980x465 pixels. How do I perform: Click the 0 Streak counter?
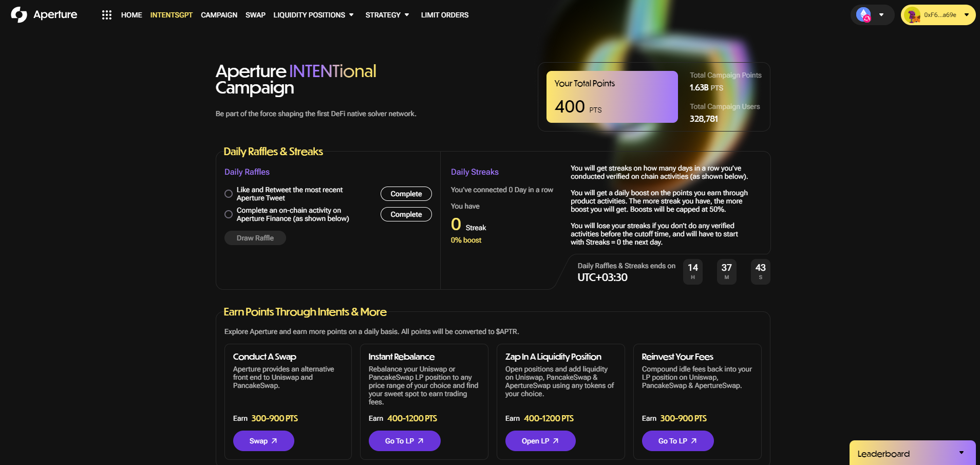pos(468,225)
